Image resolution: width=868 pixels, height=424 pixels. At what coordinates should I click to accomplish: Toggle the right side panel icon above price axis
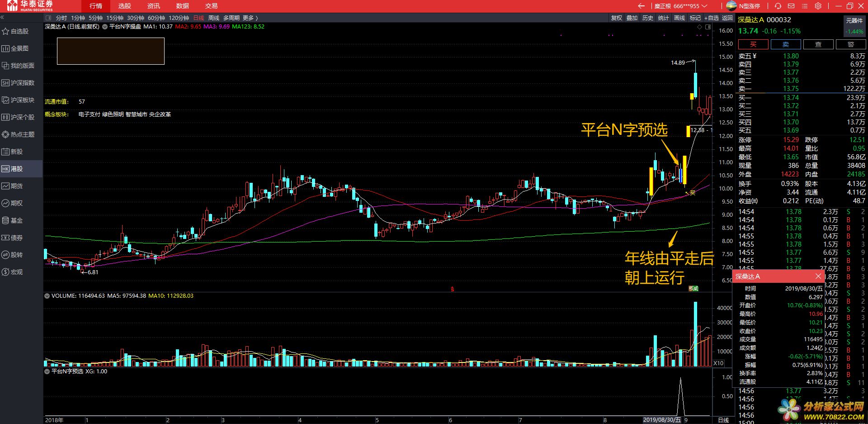(x=708, y=27)
